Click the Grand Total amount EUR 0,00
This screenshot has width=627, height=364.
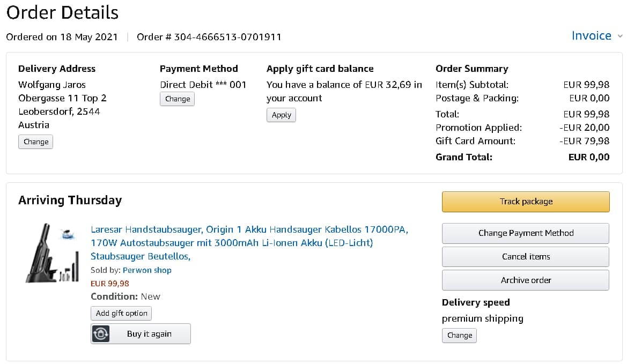point(589,157)
